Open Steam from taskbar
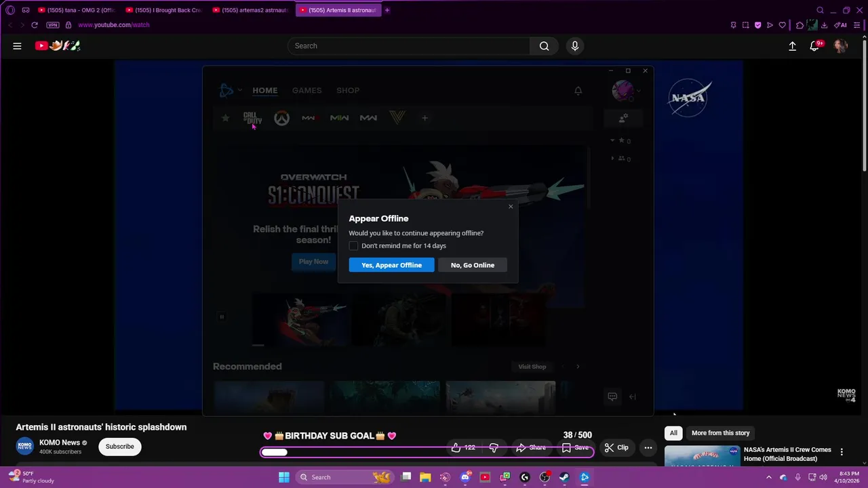 click(564, 477)
